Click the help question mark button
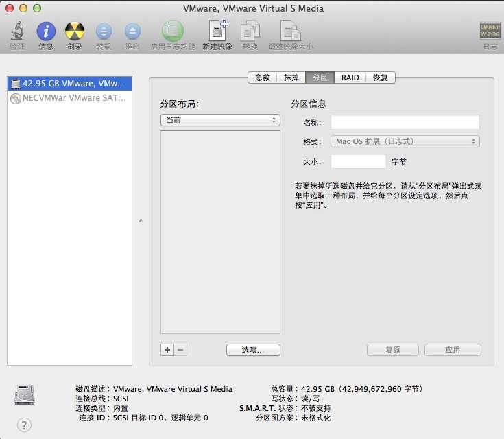The image size is (504, 439). (24, 425)
